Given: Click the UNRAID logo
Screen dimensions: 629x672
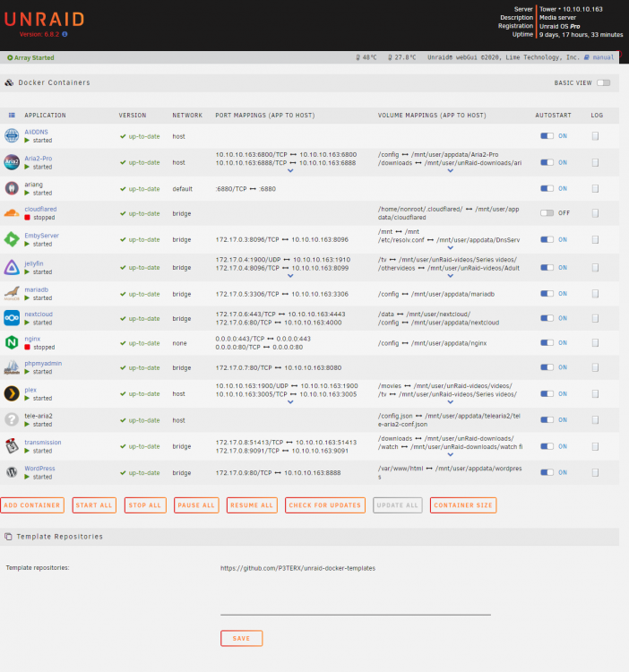Looking at the screenshot, I should 44,20.
